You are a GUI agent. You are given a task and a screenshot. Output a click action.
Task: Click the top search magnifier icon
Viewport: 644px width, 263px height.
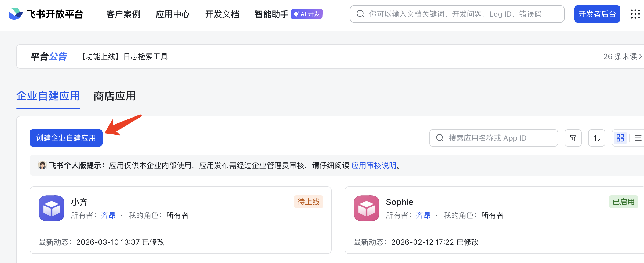click(360, 14)
